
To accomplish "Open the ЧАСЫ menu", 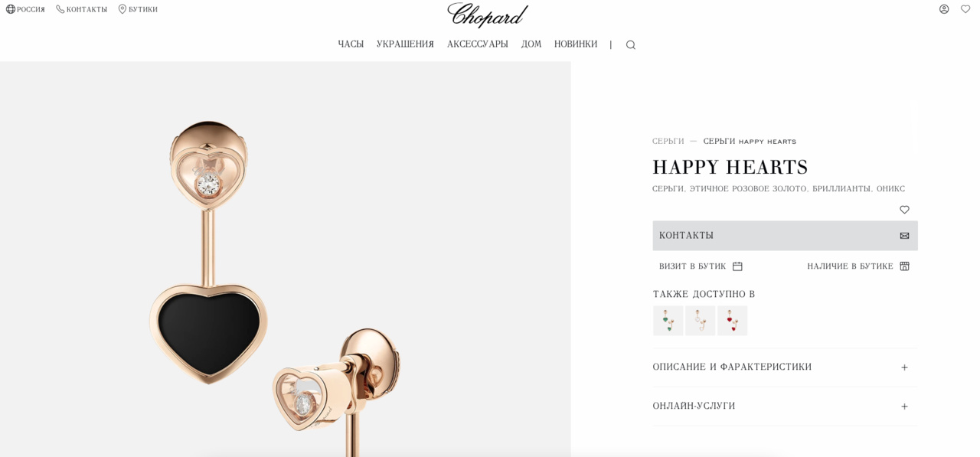I will pos(351,44).
